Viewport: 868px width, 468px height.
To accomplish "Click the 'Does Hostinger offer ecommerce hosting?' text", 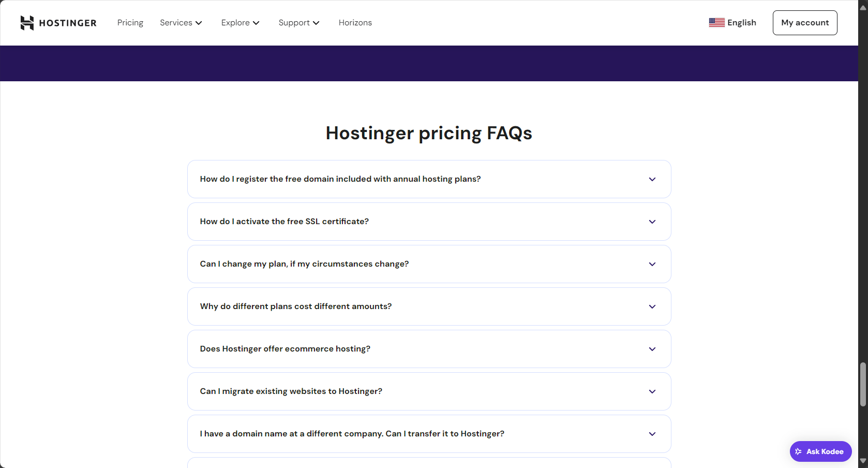I will (x=285, y=349).
